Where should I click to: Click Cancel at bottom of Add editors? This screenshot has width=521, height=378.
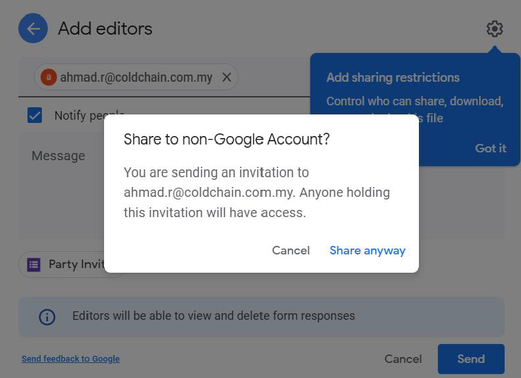tap(403, 359)
